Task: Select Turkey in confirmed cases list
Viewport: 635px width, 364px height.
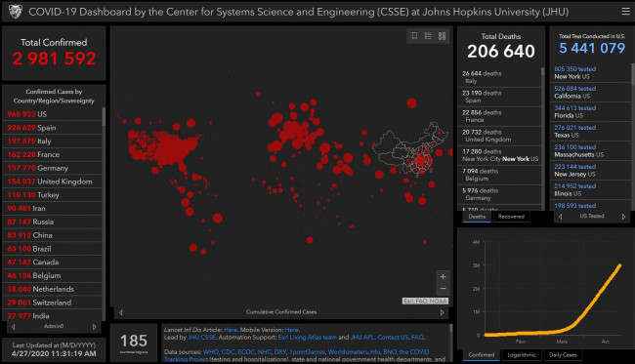Action: tap(53, 195)
